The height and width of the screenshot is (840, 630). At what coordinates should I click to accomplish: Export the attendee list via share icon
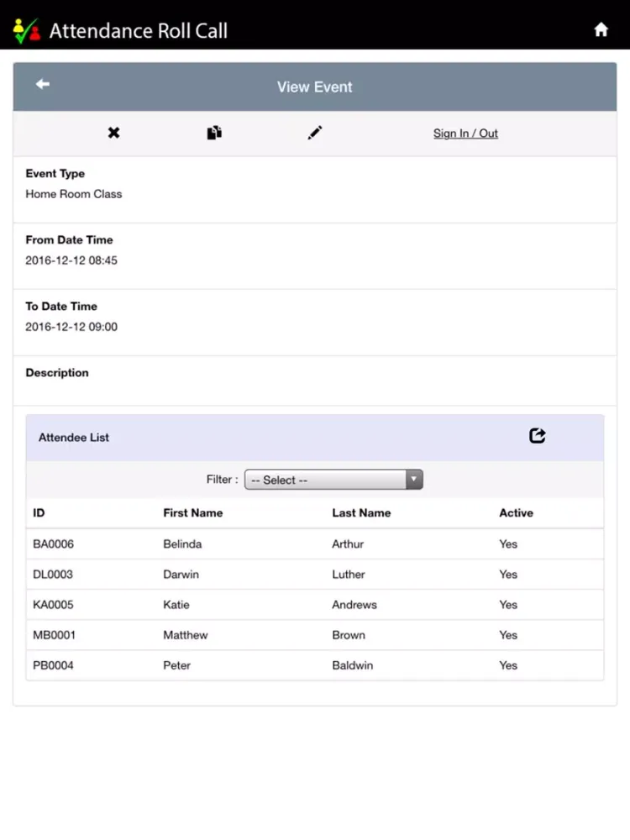(x=538, y=435)
